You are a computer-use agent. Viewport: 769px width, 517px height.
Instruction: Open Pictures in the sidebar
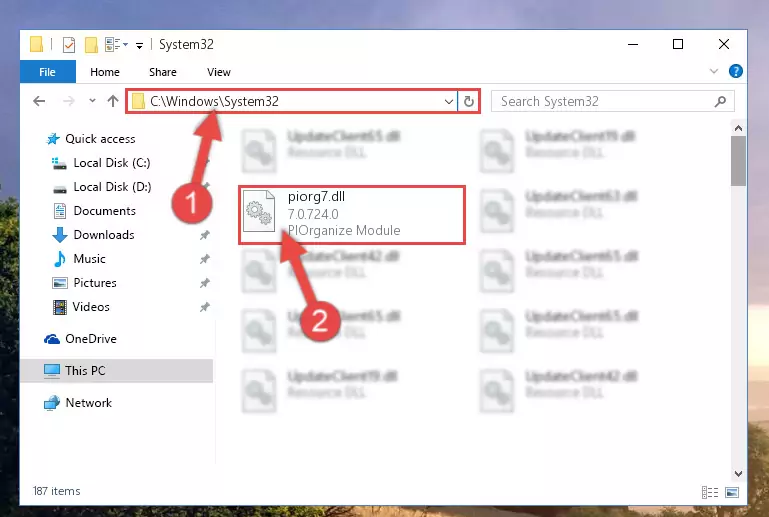95,283
